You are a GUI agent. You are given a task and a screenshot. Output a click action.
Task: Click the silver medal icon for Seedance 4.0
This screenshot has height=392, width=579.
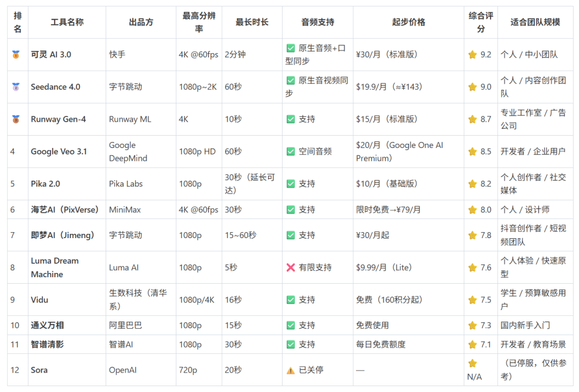[x=16, y=87]
